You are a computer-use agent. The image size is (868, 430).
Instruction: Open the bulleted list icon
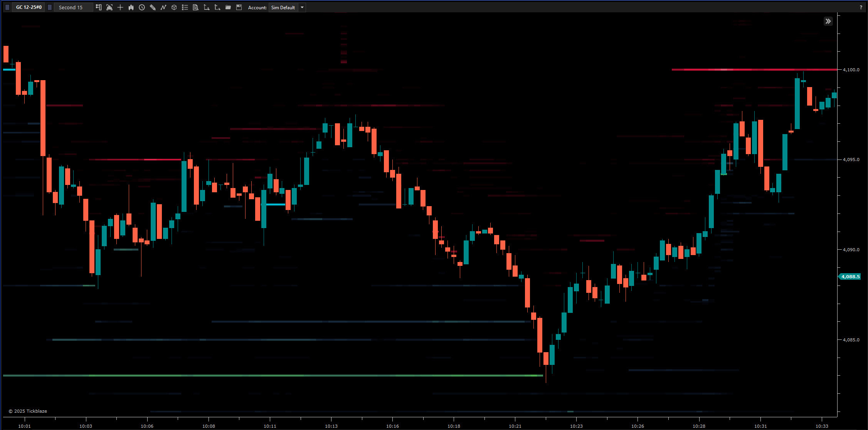coord(185,7)
